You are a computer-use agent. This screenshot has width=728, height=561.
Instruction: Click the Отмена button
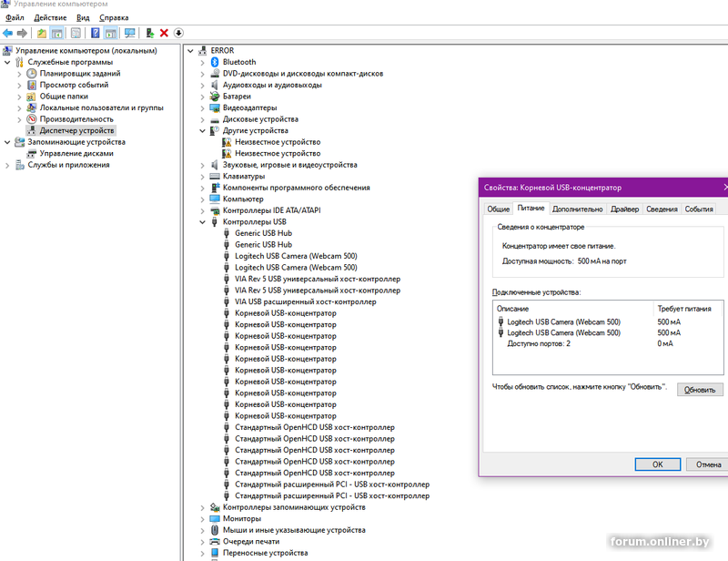(709, 464)
